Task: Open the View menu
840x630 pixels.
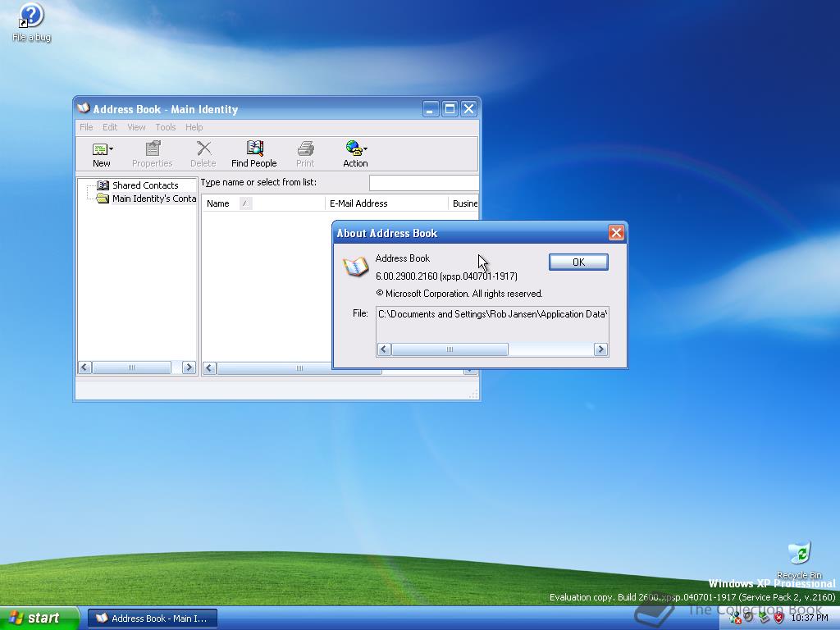Action: (136, 127)
